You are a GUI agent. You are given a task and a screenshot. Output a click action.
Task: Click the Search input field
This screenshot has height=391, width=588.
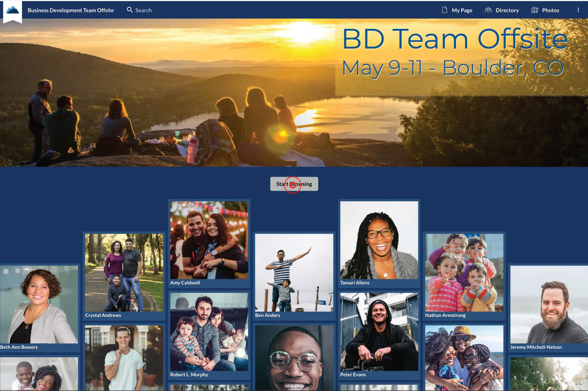(143, 10)
